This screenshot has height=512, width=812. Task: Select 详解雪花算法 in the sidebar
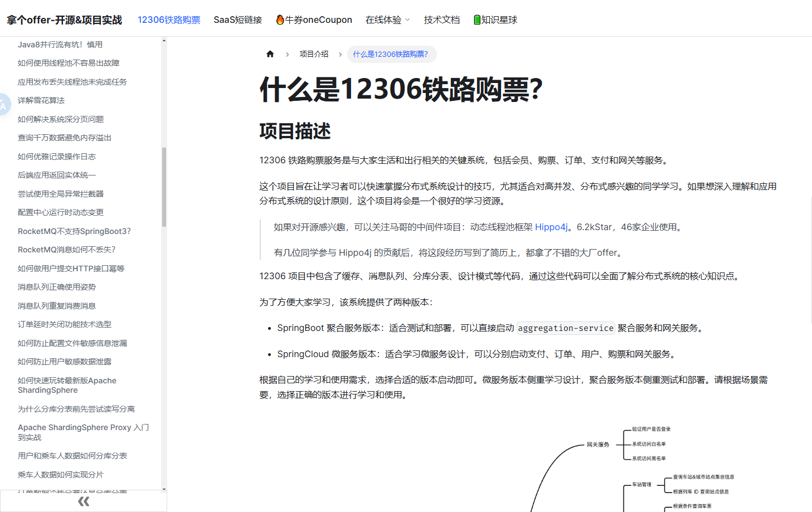pos(41,100)
